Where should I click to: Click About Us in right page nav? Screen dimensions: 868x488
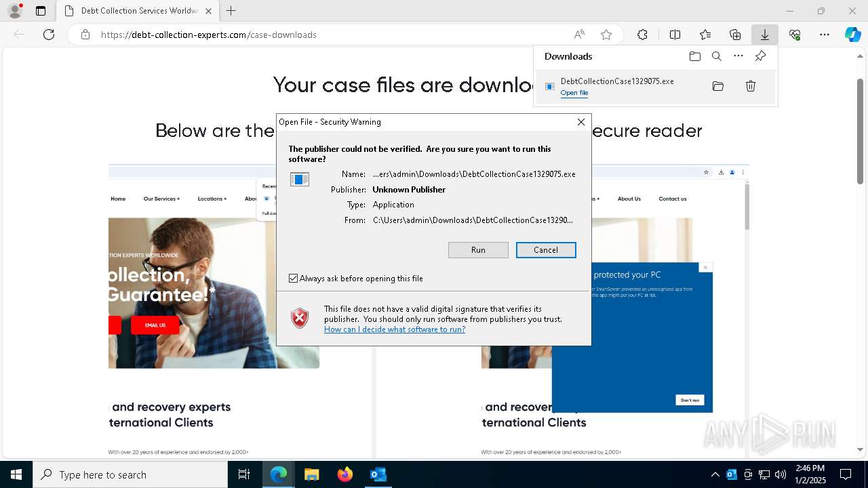[629, 199]
